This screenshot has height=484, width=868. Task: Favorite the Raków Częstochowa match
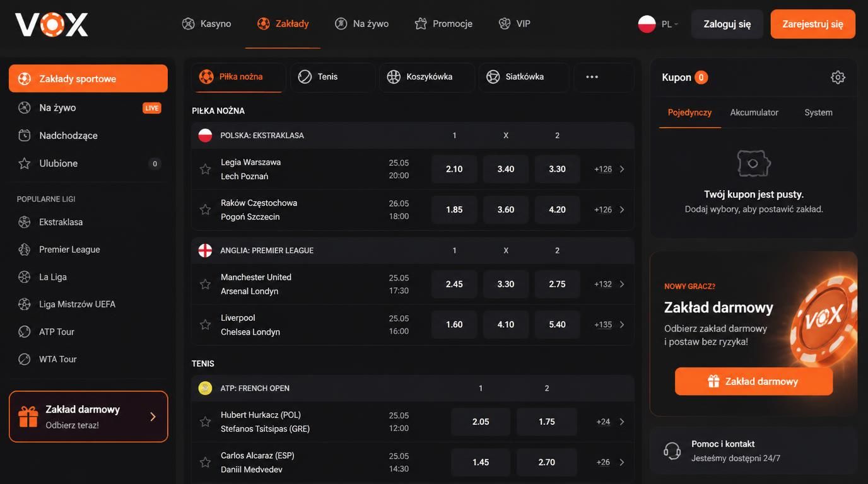pos(205,209)
